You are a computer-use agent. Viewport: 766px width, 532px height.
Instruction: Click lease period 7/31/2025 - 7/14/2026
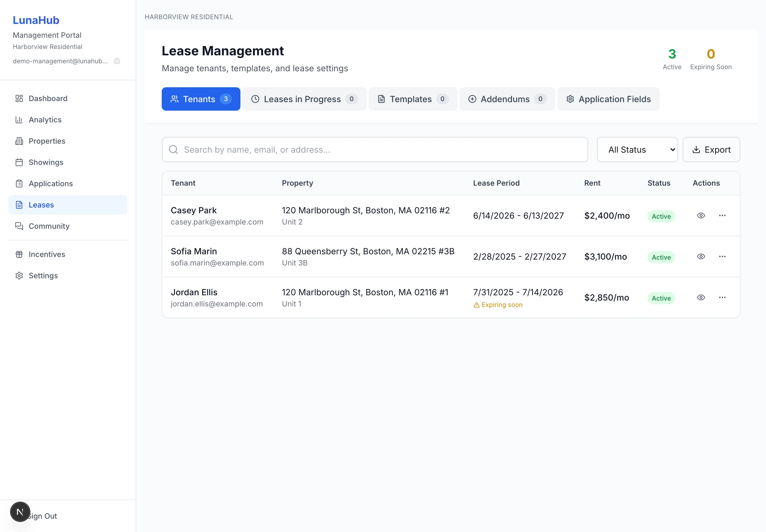(518, 292)
